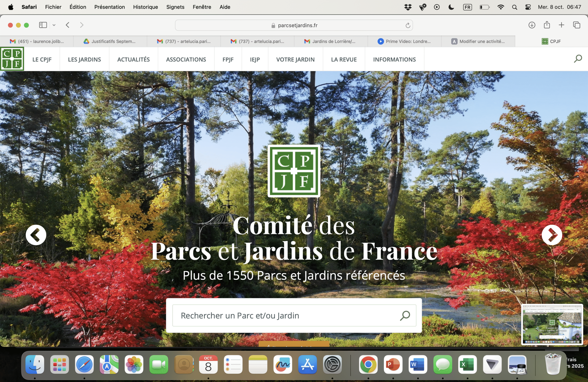
Task: Reload the parcsetjardins.fr page
Action: [x=408, y=25]
